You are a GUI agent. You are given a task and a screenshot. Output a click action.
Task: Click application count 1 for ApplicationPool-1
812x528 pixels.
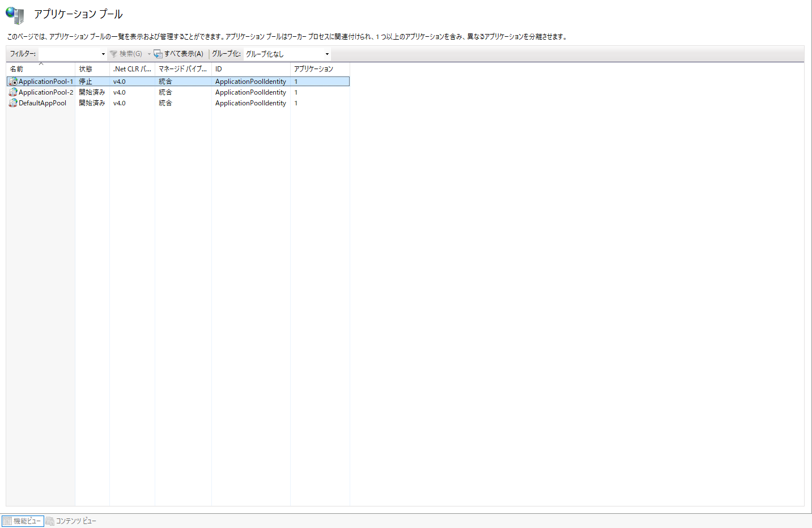(296, 82)
